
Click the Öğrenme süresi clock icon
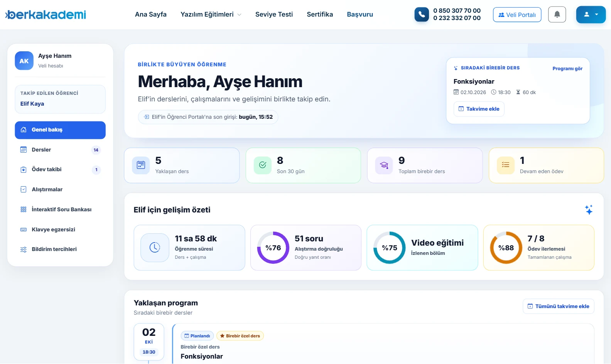[x=155, y=248]
